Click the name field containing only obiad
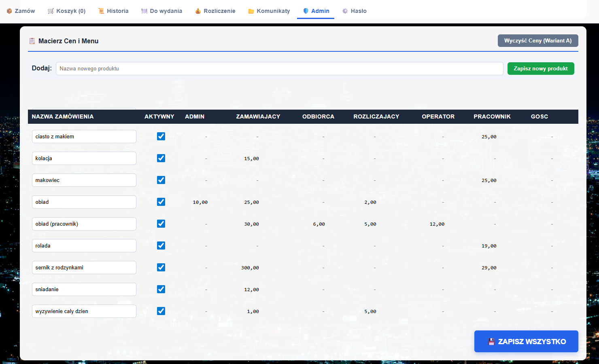 (84, 202)
